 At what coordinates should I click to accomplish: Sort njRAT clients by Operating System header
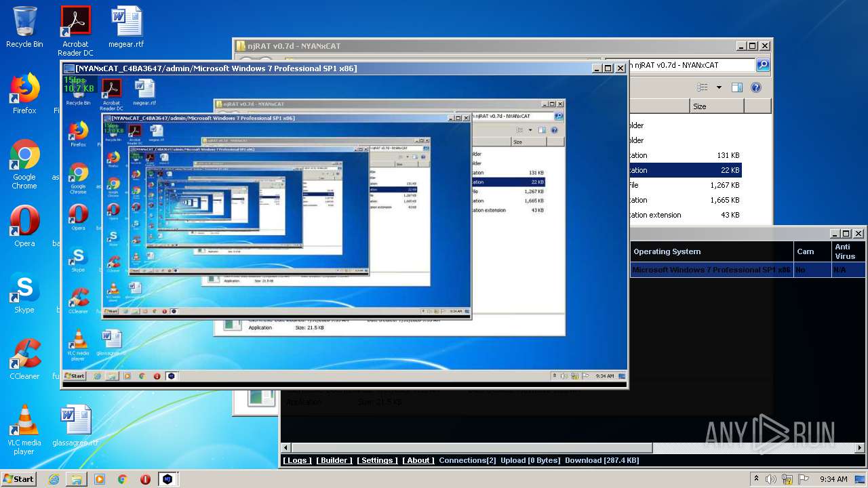(711, 251)
